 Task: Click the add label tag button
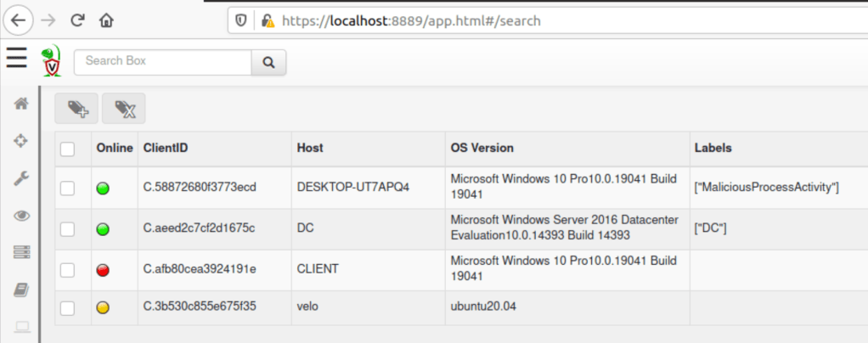[76, 109]
